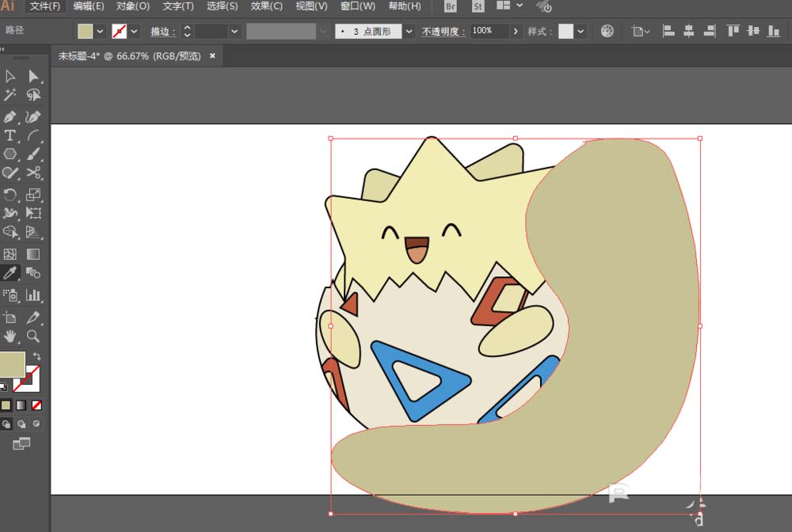
Task: Open Adobe Stock via the St icon
Action: [478, 6]
